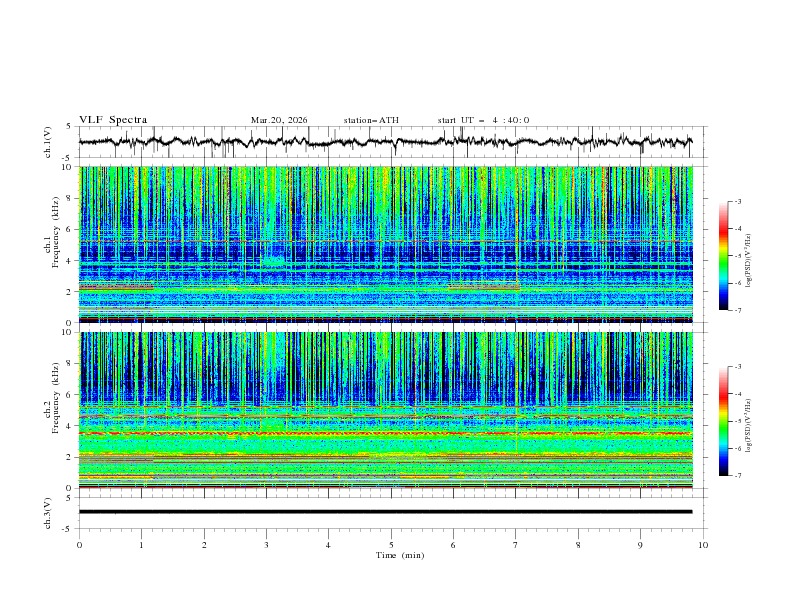Click the ch.2 colorbar "log(PSD)(V²/Hz)" label
The image size is (792, 612).
click(x=750, y=425)
